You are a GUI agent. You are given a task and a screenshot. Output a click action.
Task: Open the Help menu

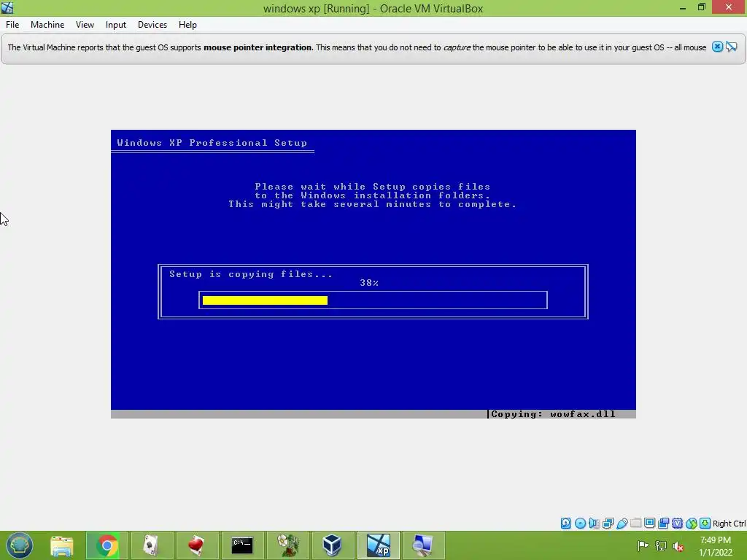click(187, 25)
